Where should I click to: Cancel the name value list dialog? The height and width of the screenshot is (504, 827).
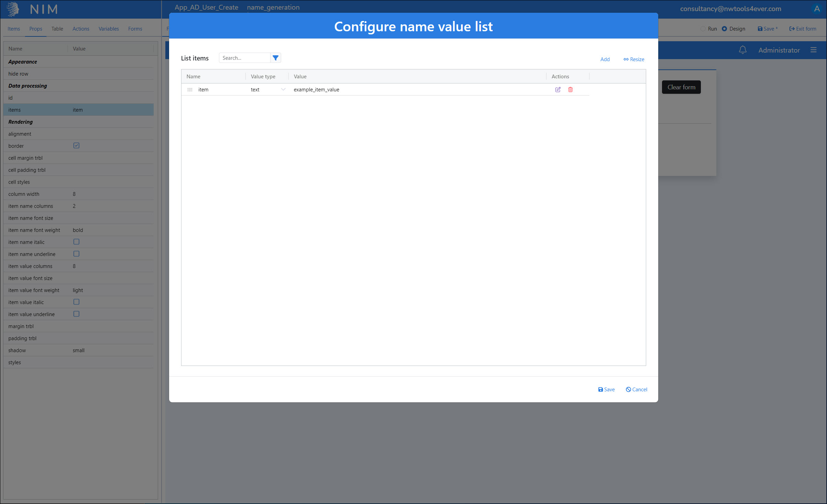[636, 389]
